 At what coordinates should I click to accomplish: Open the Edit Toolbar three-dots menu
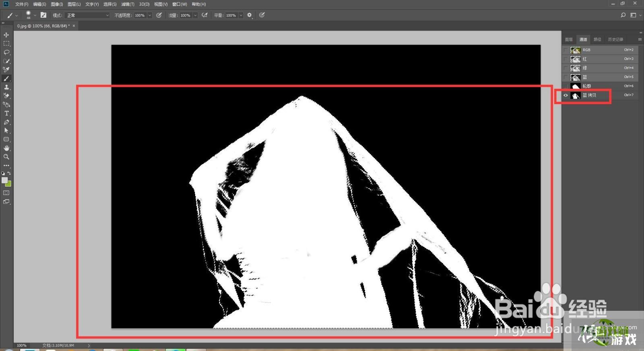pyautogui.click(x=6, y=165)
